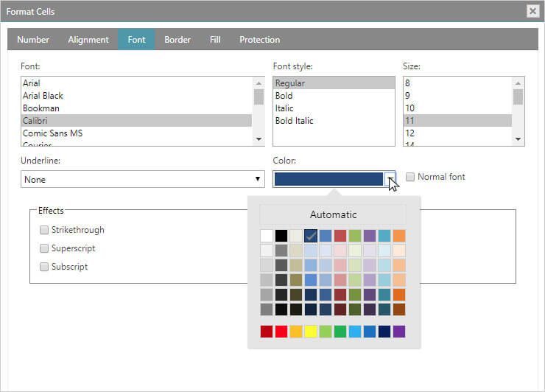The image size is (545, 392).
Task: Choose the Comic Sans MS font
Action: pos(136,133)
